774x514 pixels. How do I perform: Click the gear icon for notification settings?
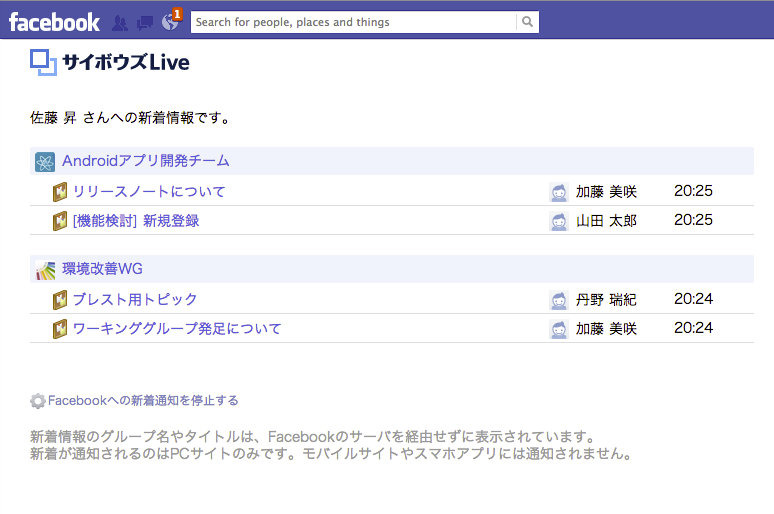coord(38,400)
